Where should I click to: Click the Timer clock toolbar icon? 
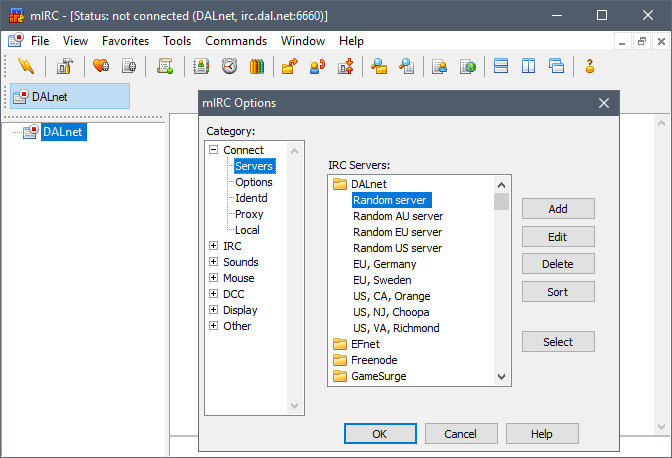click(229, 66)
